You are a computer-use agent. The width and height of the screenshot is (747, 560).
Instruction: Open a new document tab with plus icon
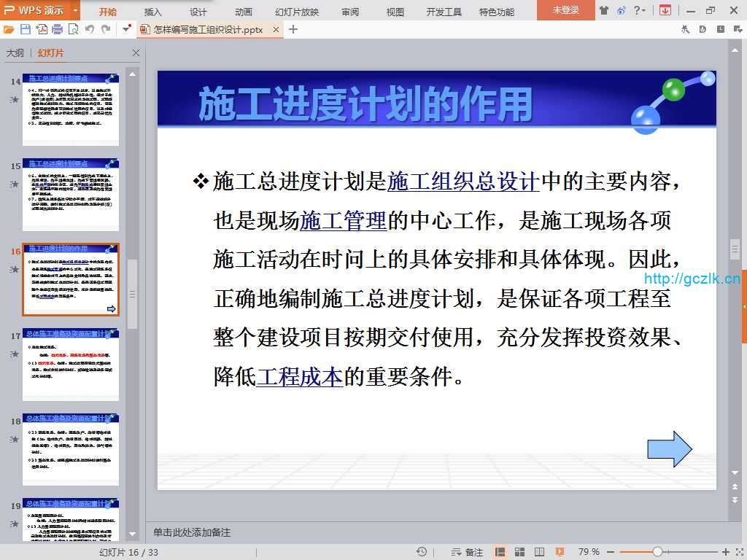[x=293, y=29]
